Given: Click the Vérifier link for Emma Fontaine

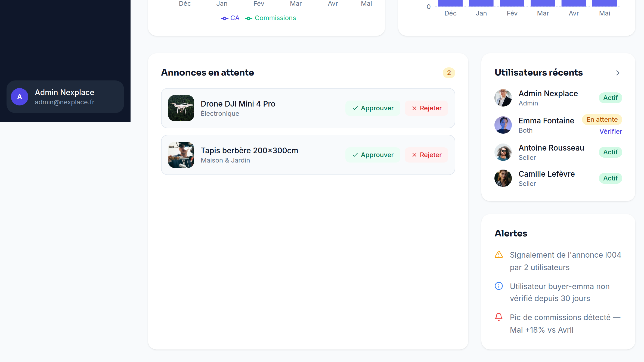Looking at the screenshot, I should tap(611, 132).
